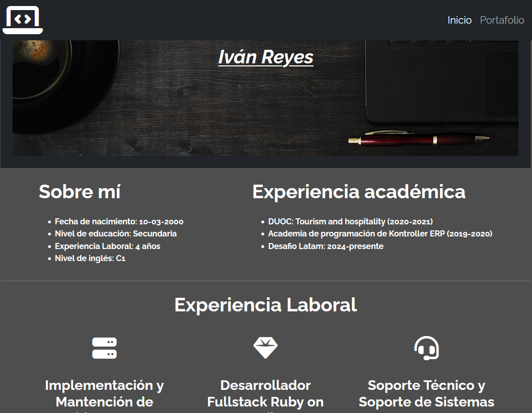Click the Ruby gem icon
The image size is (532, 413).
[265, 348]
